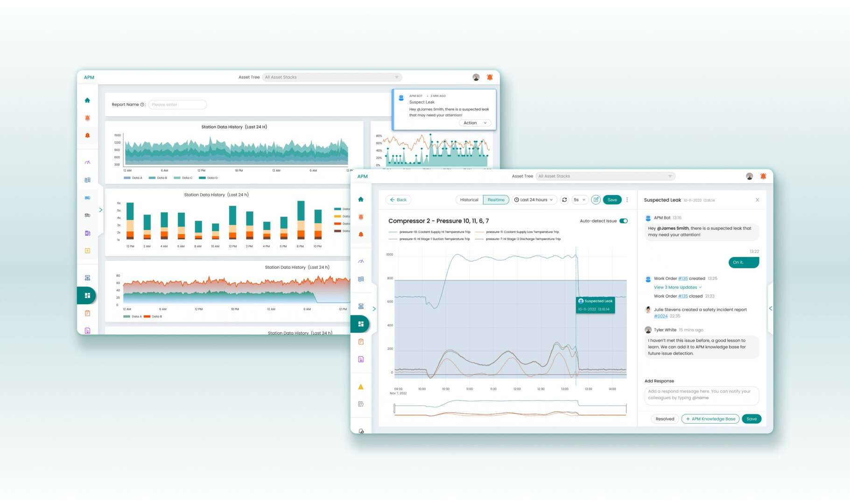The image size is (850, 504).
Task: Click the refresh icon in the chart toolbar
Action: coord(564,200)
